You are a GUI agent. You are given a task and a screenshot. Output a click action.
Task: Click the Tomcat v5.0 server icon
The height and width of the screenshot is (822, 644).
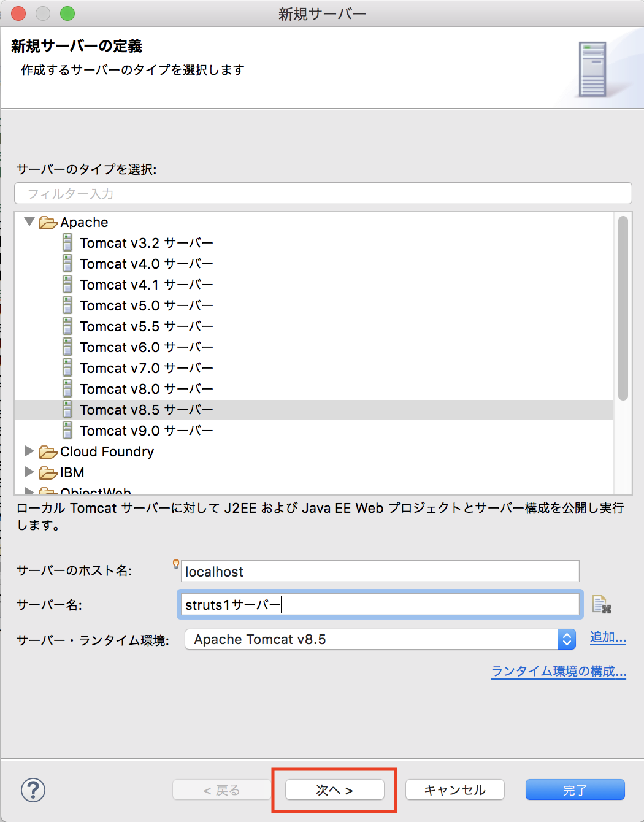(x=67, y=305)
